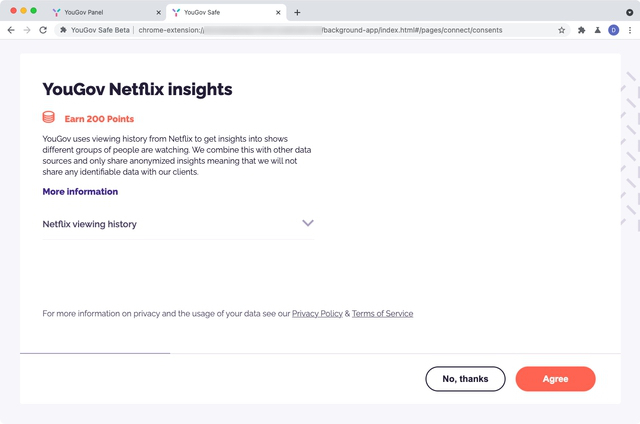Viewport: 640px width, 424px height.
Task: Click the orange Agree button
Action: point(555,379)
